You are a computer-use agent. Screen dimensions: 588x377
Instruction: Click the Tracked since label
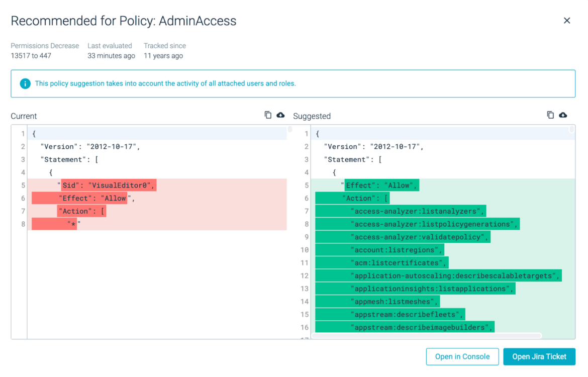click(x=164, y=45)
